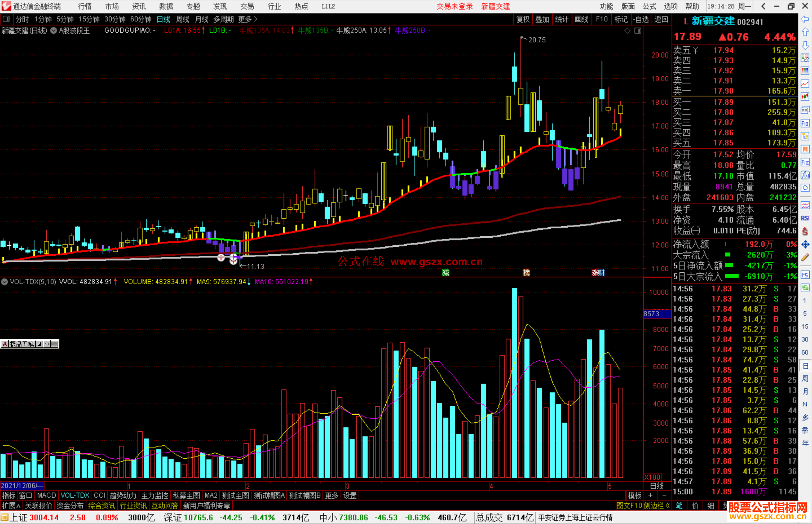The image size is (812, 524).
Task: Click the panel layout icon before 分时
Action: (6, 19)
